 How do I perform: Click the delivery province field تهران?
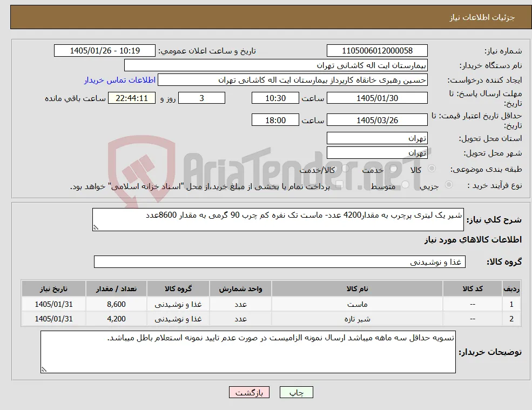[x=377, y=138]
